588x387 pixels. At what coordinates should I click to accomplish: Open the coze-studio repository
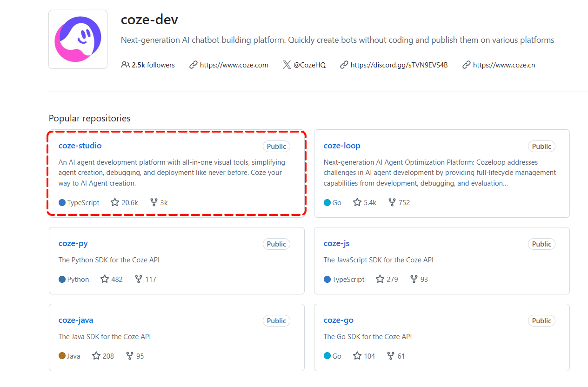[x=80, y=146]
